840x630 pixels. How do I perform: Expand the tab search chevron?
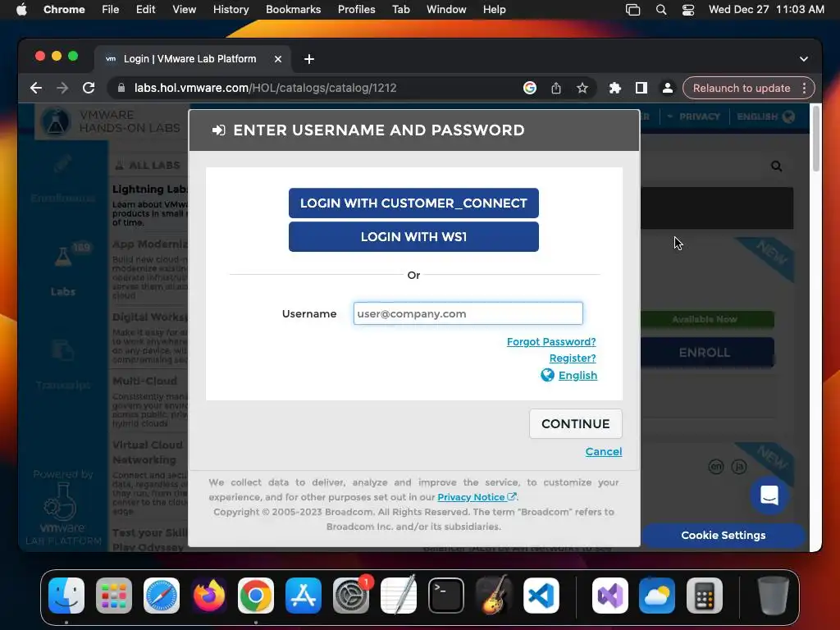pos(804,59)
